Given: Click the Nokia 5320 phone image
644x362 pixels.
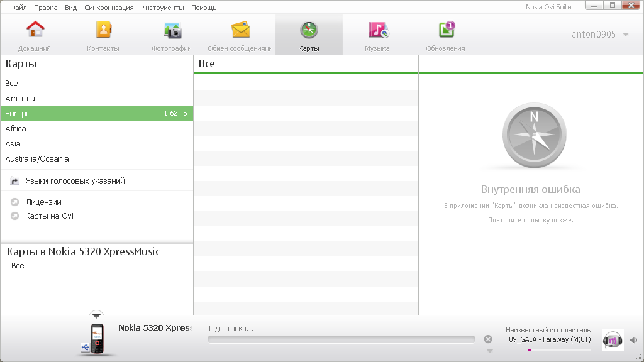Looking at the screenshot, I should click(96, 338).
